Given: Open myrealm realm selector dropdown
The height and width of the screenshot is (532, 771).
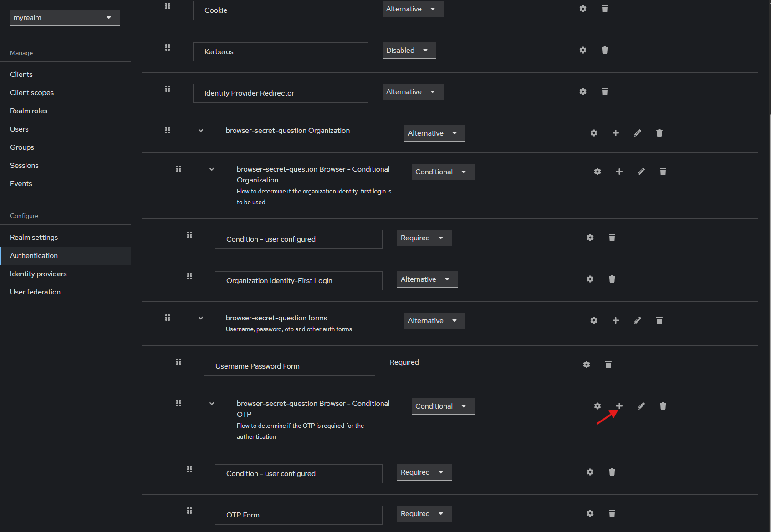Looking at the screenshot, I should click(65, 18).
